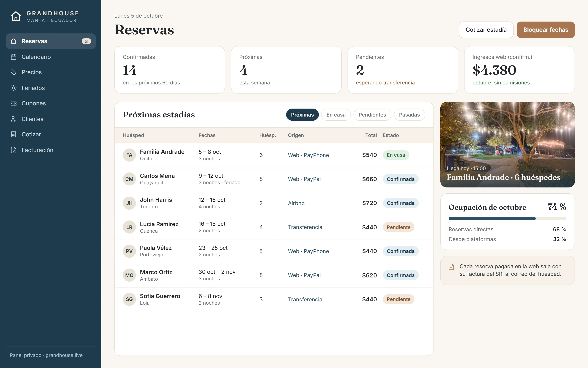This screenshot has height=368, width=588.
Task: Click the Feriados sun icon
Action: 14,88
